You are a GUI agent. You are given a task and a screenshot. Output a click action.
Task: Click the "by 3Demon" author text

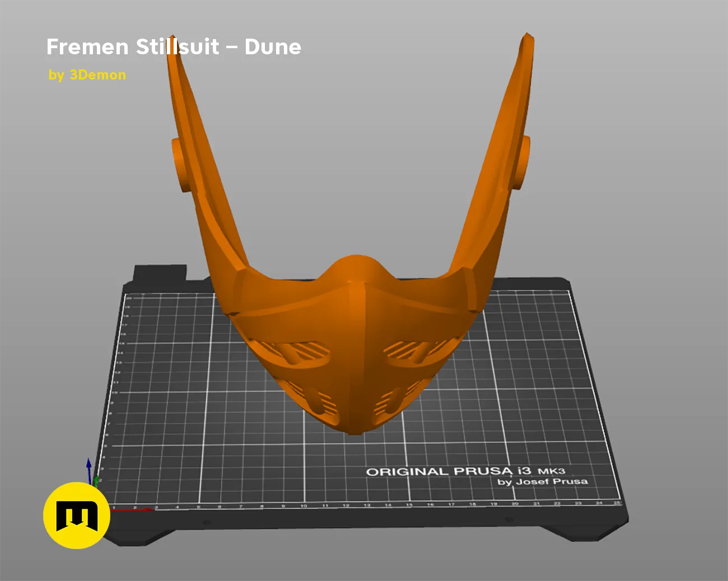[87, 75]
